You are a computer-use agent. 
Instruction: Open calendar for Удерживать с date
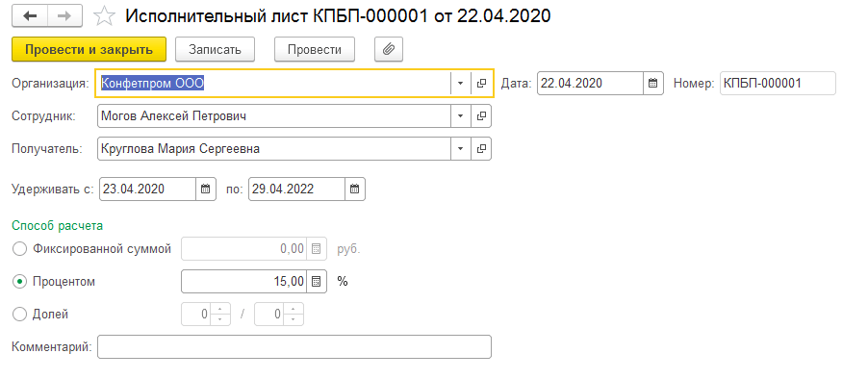pyautogui.click(x=205, y=189)
